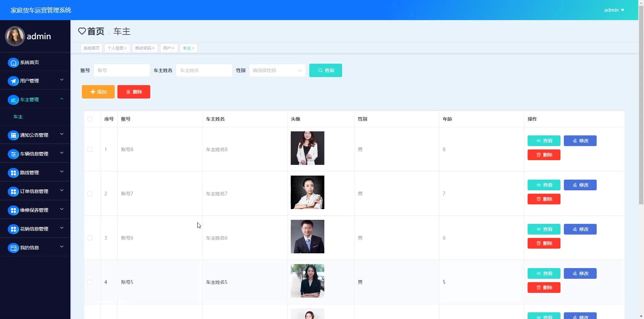Click the user management paper-plane icon
644x319 pixels.
point(13,81)
